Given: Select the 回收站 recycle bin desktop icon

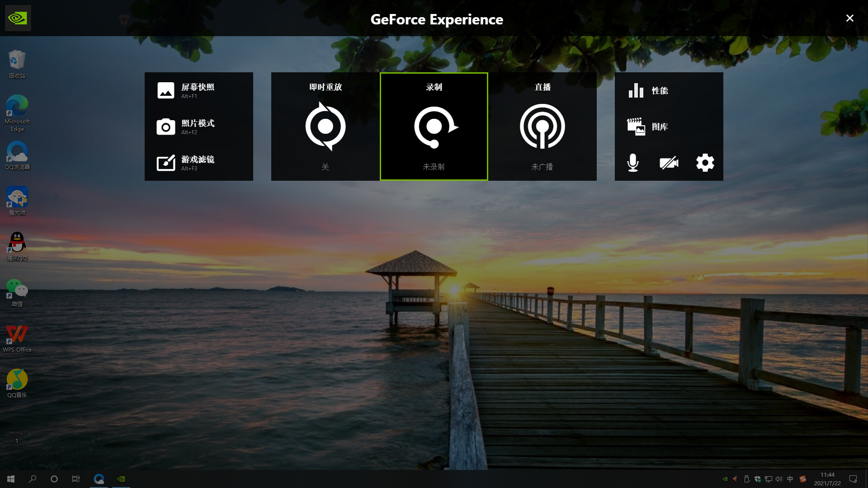Looking at the screenshot, I should point(17,64).
